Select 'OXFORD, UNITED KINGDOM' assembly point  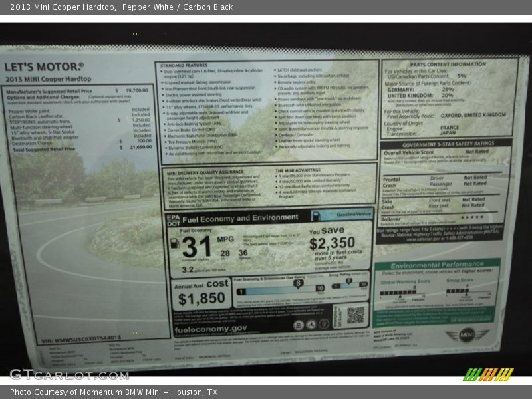(473, 115)
